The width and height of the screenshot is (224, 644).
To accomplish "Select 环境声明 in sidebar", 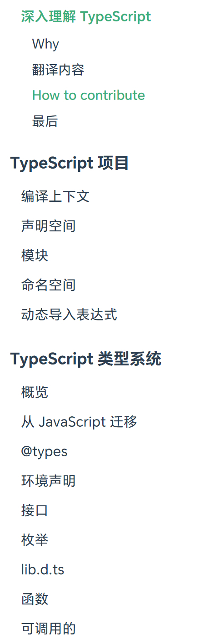I will point(48,481).
